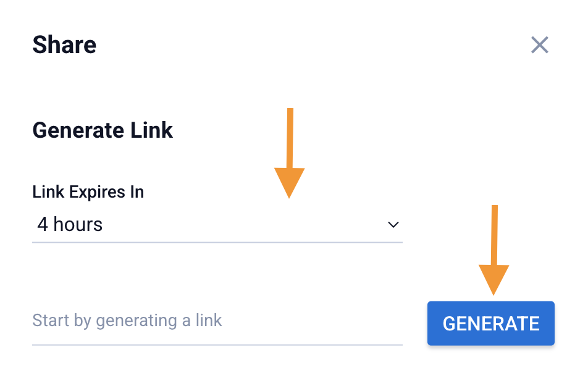The width and height of the screenshot is (588, 378).
Task: Click the GENERATE label text
Action: pyautogui.click(x=491, y=323)
